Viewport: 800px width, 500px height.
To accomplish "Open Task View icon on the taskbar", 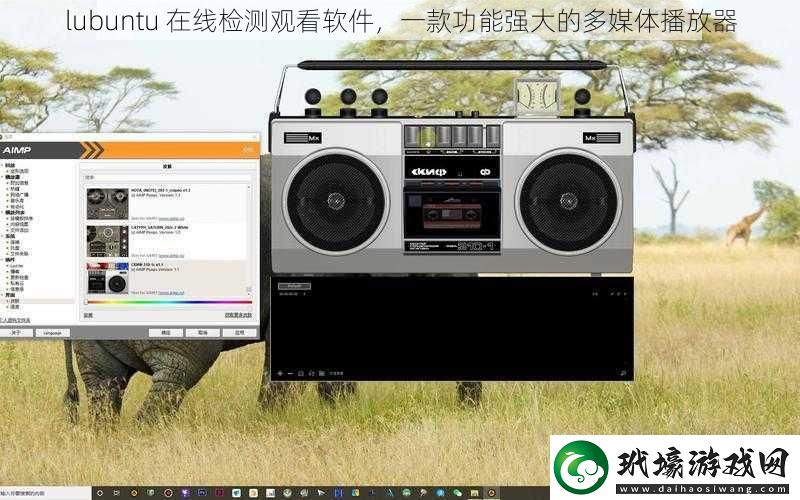I will point(116,493).
